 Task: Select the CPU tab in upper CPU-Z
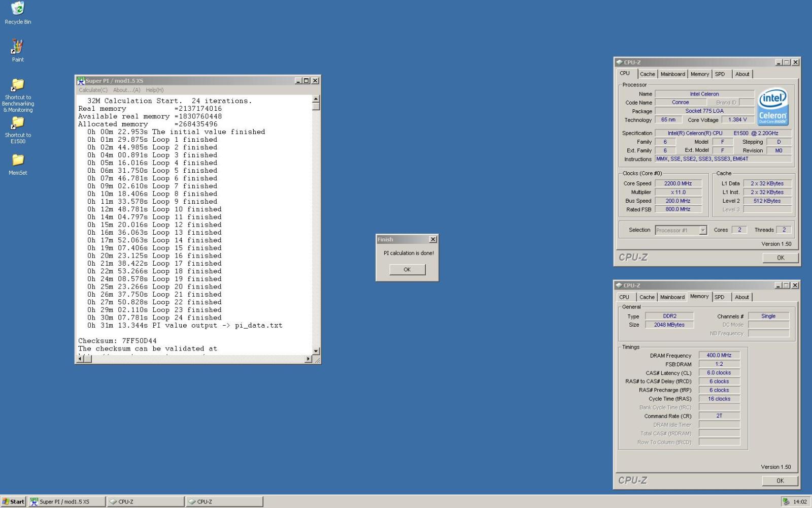tap(625, 73)
